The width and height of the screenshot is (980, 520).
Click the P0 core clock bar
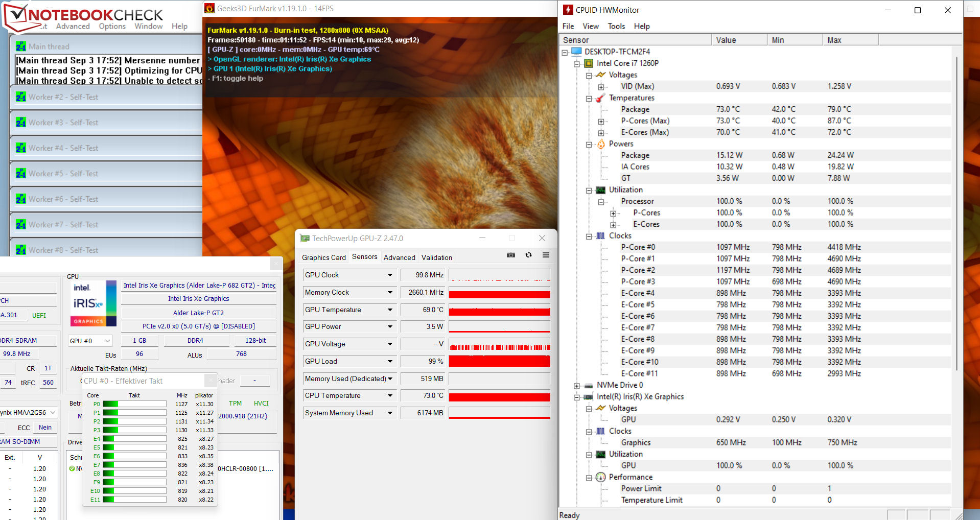(x=135, y=404)
